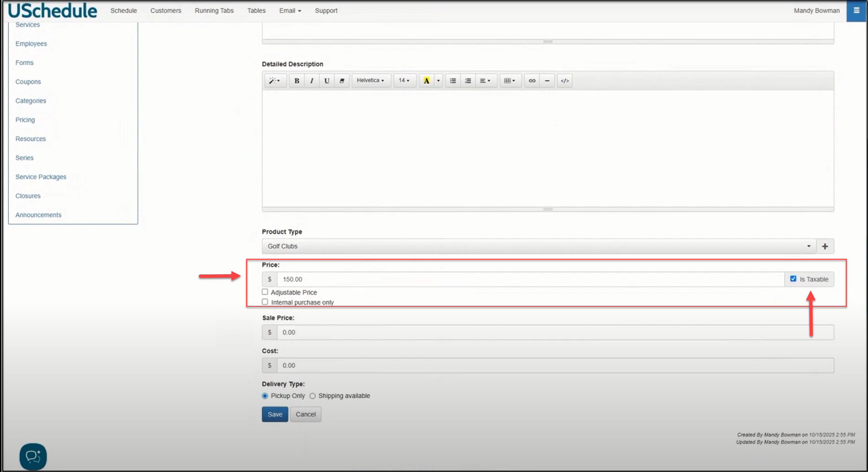868x472 pixels.
Task: Go to Running Tabs in navigation
Action: [214, 11]
